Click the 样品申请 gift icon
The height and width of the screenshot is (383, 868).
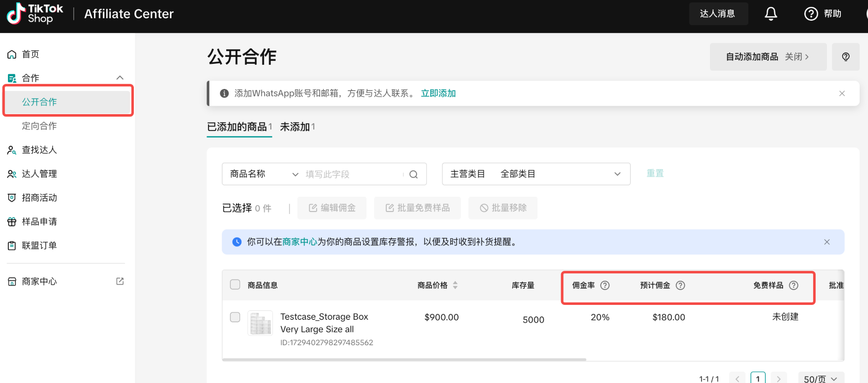coord(12,222)
